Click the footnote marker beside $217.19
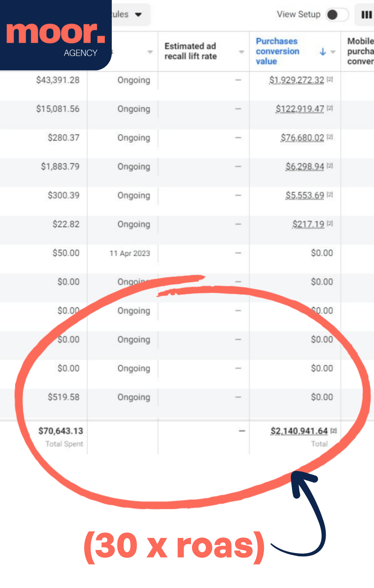This screenshot has height=588, width=374. pyautogui.click(x=330, y=223)
